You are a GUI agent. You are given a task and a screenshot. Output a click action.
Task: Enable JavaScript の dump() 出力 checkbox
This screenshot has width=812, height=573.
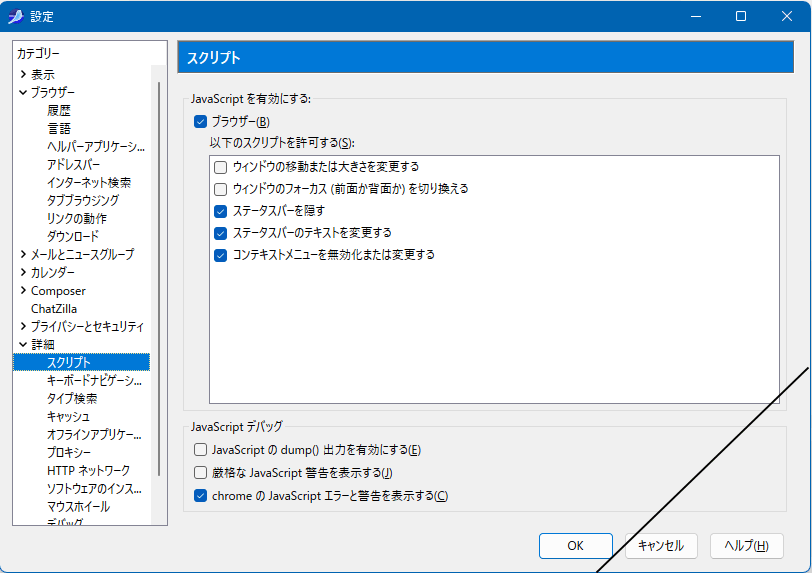(201, 450)
